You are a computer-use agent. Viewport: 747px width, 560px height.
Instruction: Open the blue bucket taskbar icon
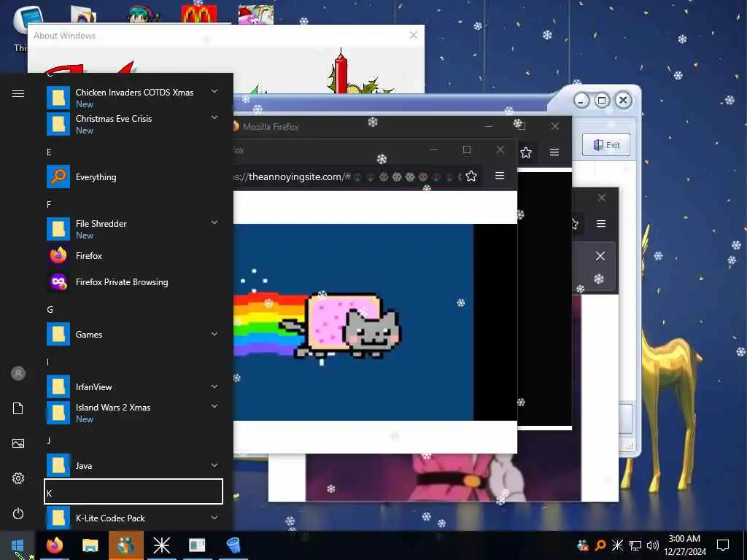click(x=233, y=545)
